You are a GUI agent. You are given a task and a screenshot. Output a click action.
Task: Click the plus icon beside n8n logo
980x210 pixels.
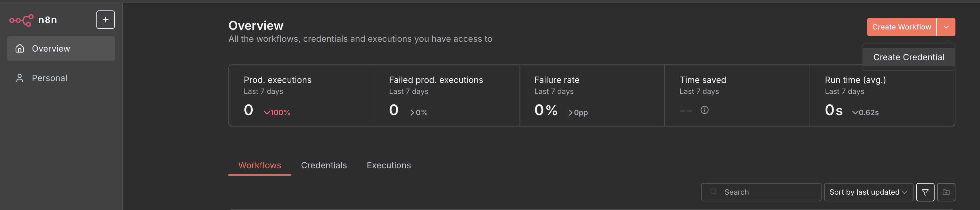pos(105,20)
